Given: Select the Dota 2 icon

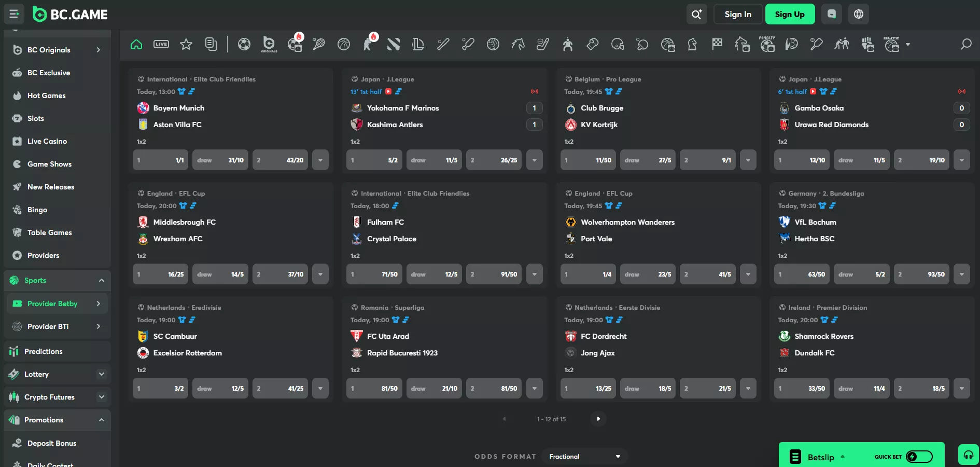Looking at the screenshot, I should pos(394,45).
